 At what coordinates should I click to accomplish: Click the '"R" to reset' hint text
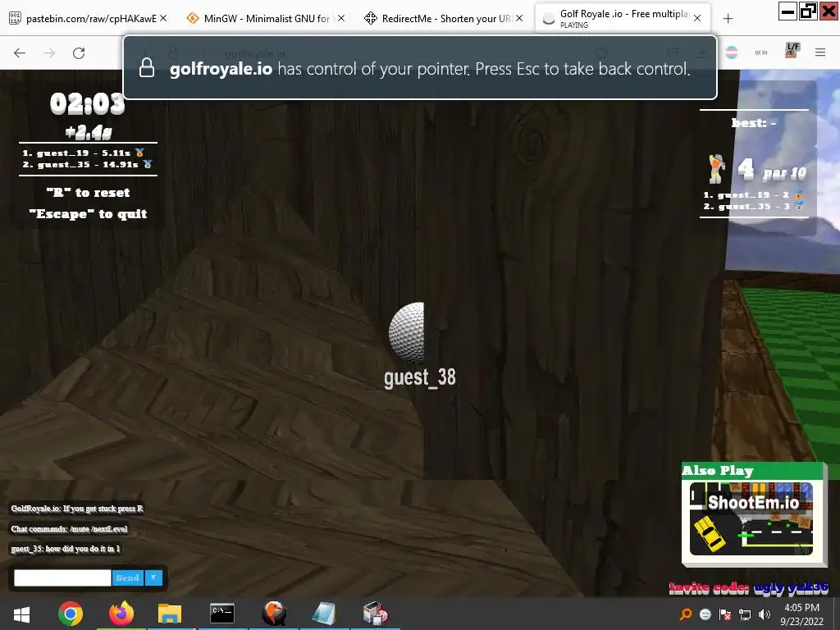click(x=88, y=192)
